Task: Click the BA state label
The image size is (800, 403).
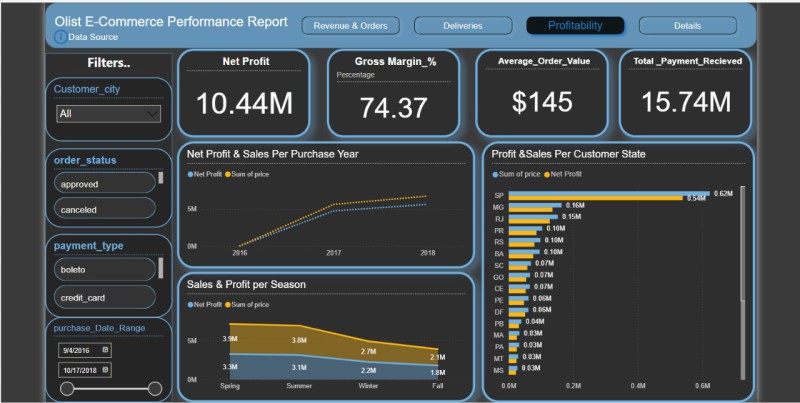Action: click(499, 254)
